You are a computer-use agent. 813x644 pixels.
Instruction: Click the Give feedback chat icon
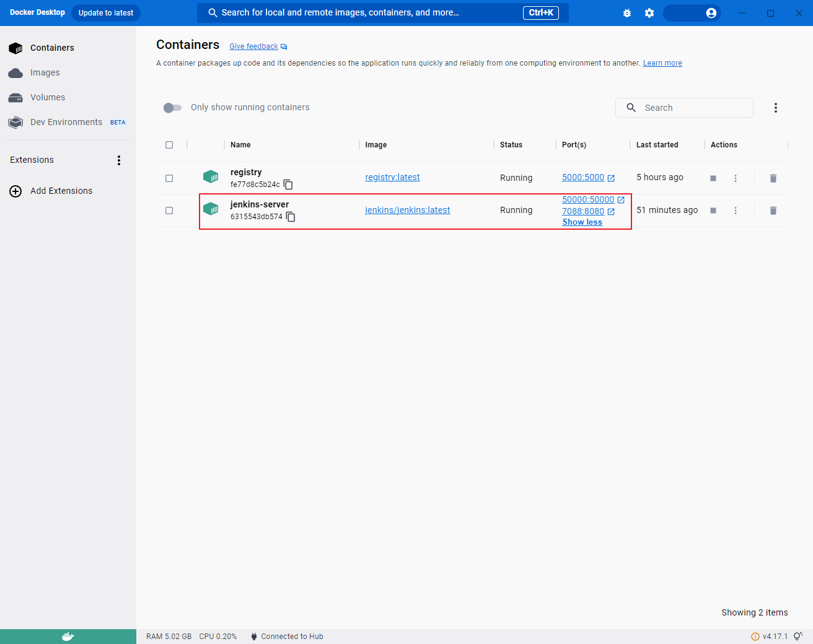284,47
